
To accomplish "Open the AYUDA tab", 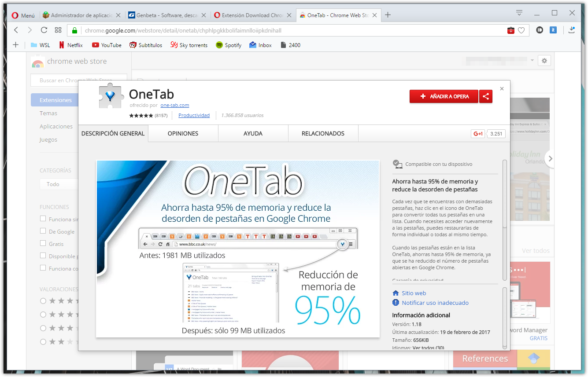I will [253, 133].
